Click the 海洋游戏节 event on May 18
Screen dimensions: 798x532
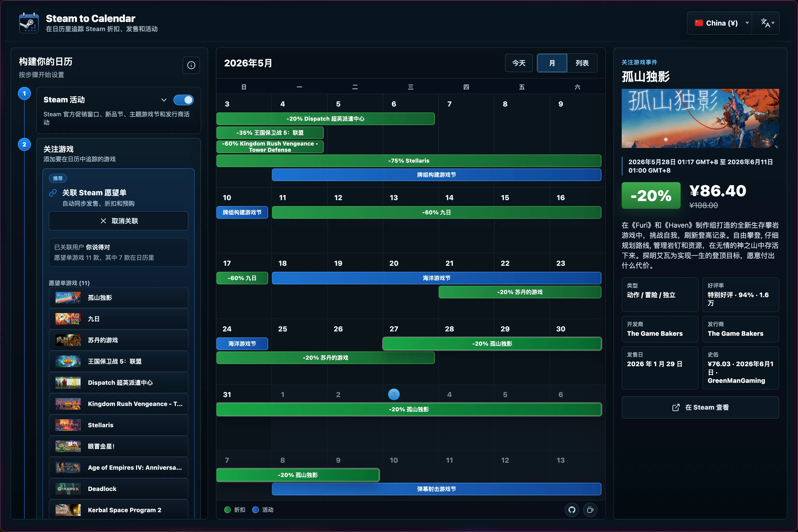point(436,278)
